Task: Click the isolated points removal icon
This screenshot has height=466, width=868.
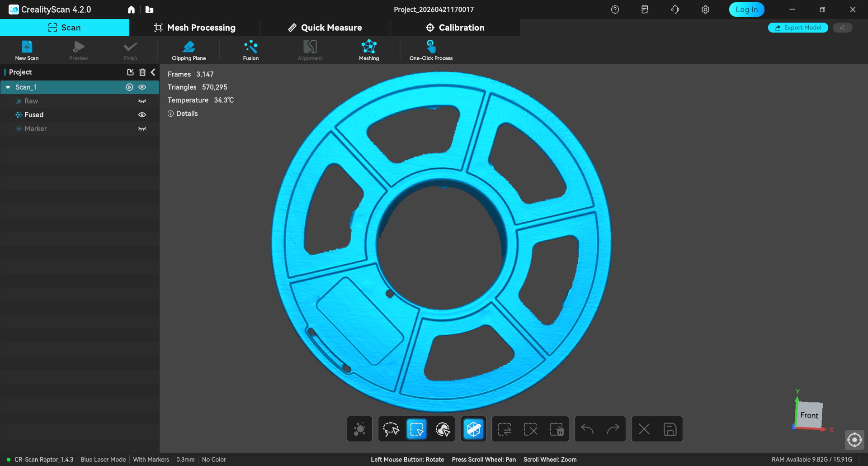Action: 359,429
